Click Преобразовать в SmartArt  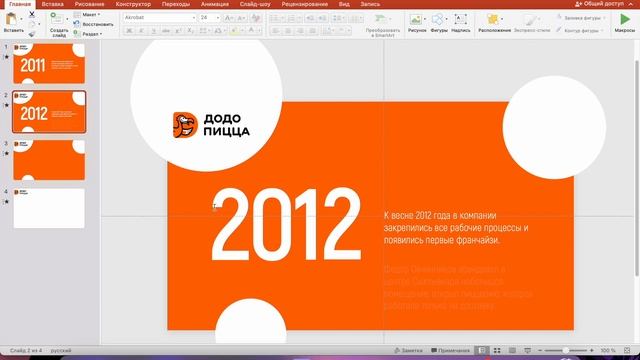(x=382, y=25)
